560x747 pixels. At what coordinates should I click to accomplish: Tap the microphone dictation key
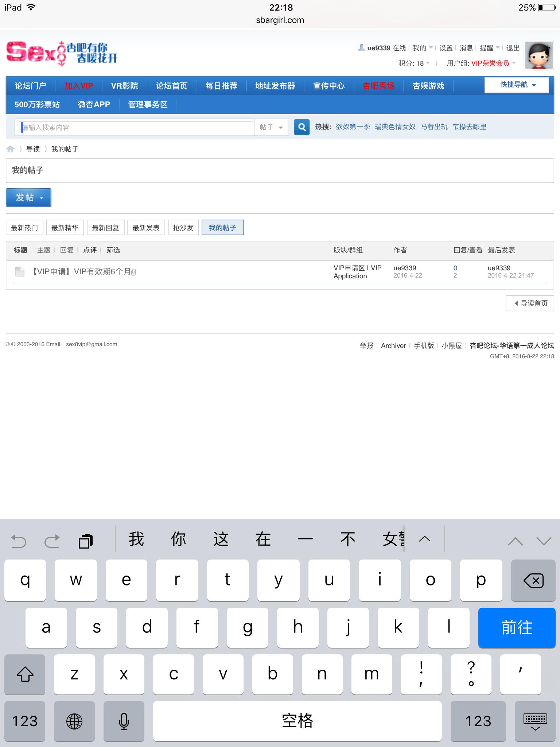pos(124,721)
